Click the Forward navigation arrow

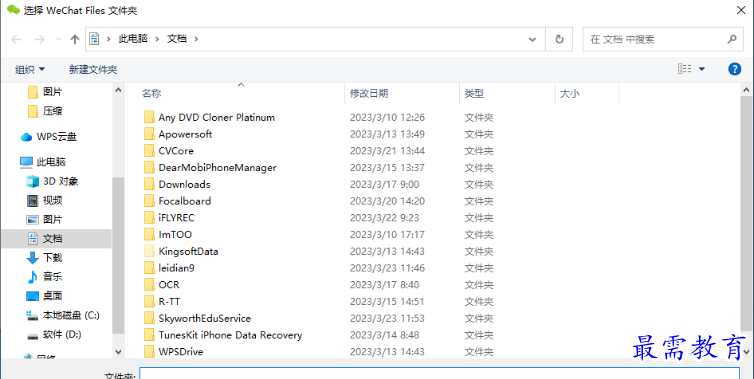pos(39,39)
